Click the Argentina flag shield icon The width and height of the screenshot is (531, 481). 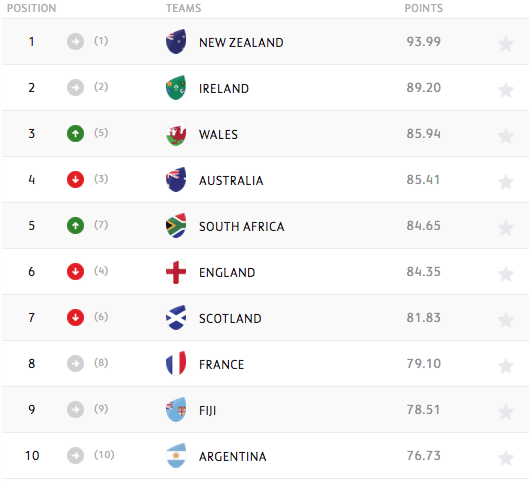[176, 456]
